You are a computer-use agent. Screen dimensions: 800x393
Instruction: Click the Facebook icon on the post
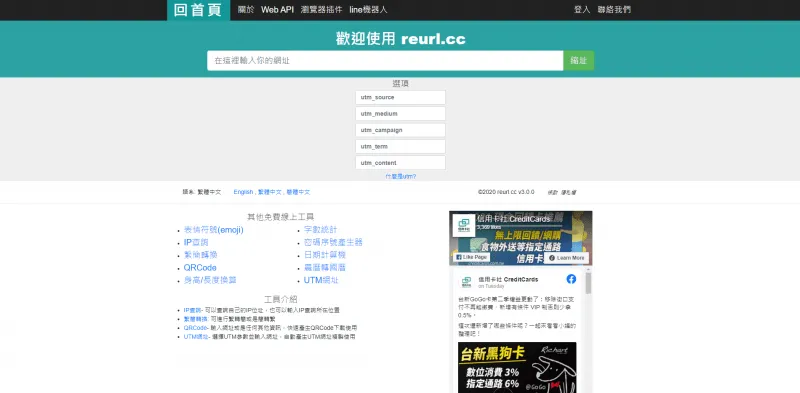tap(571, 279)
